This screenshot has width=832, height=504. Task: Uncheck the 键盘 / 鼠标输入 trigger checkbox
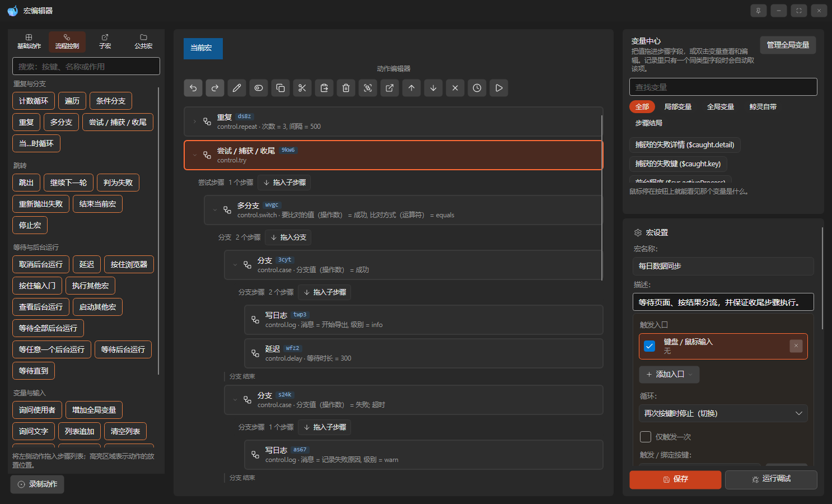click(649, 346)
